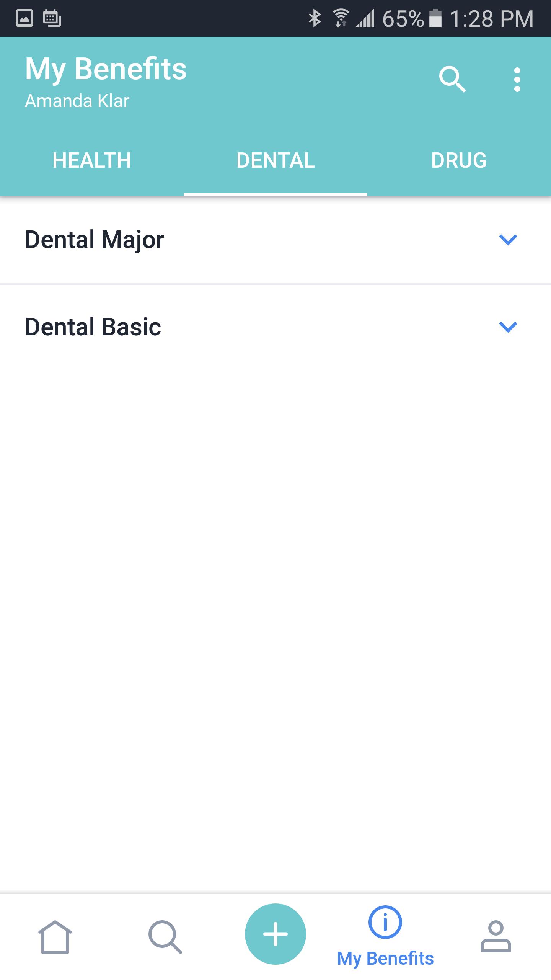Tap the search icon in header
Image resolution: width=551 pixels, height=980 pixels.
click(x=452, y=80)
